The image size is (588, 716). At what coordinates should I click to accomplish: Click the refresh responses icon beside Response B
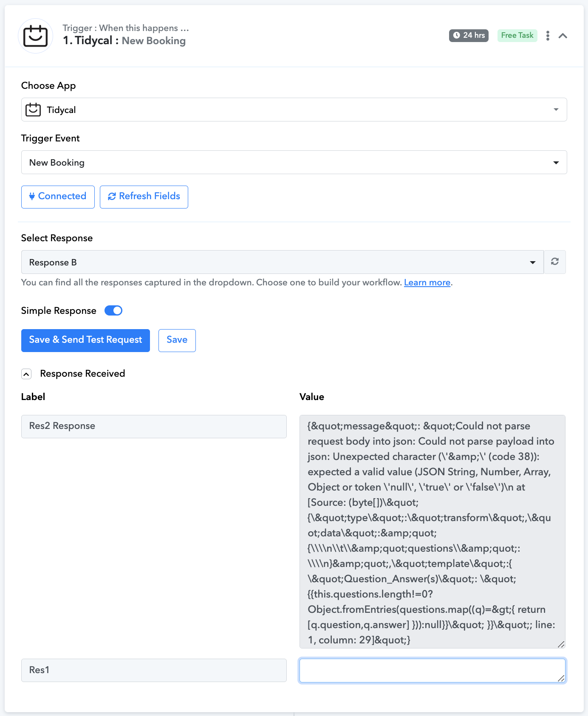coord(555,262)
